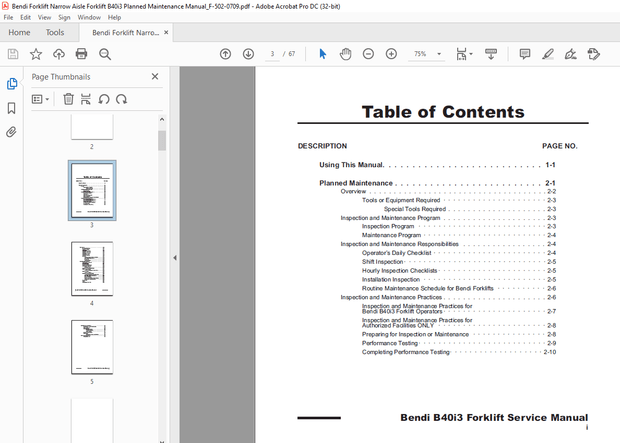The image size is (620, 443).
Task: Click the thumbnails panel scrollbar
Action: tap(162, 140)
